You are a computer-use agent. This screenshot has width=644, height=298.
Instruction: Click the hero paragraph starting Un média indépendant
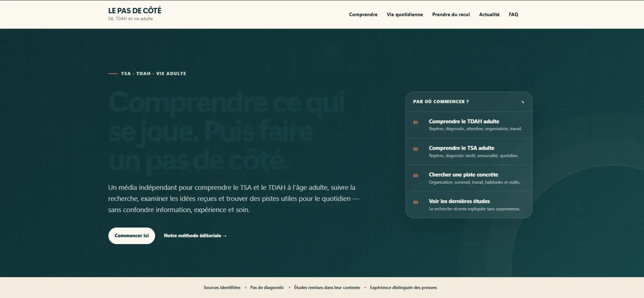[x=234, y=199]
